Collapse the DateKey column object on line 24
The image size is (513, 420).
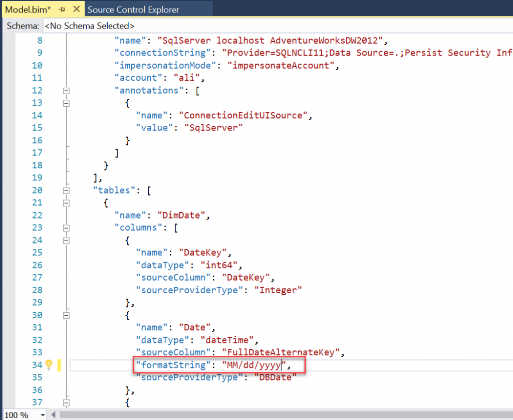tap(65, 241)
